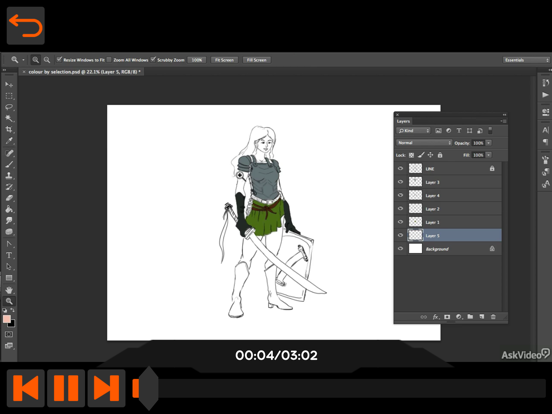The width and height of the screenshot is (552, 414).
Task: Open the Normal blend mode dropdown
Action: point(424,143)
